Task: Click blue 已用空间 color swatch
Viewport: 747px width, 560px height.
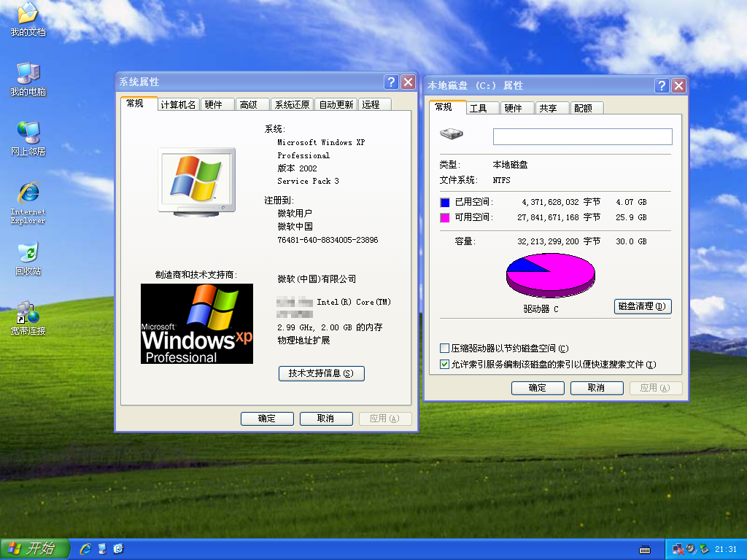Action: [445, 203]
